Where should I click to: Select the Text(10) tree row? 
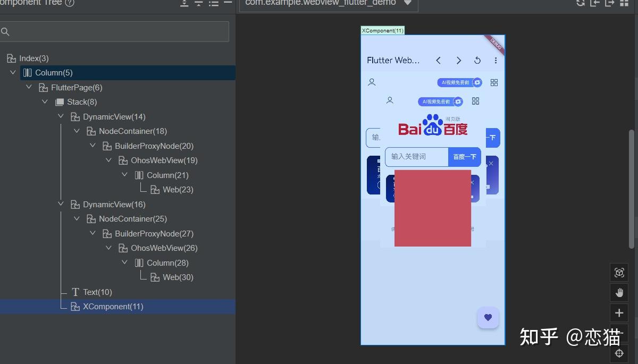point(117,292)
